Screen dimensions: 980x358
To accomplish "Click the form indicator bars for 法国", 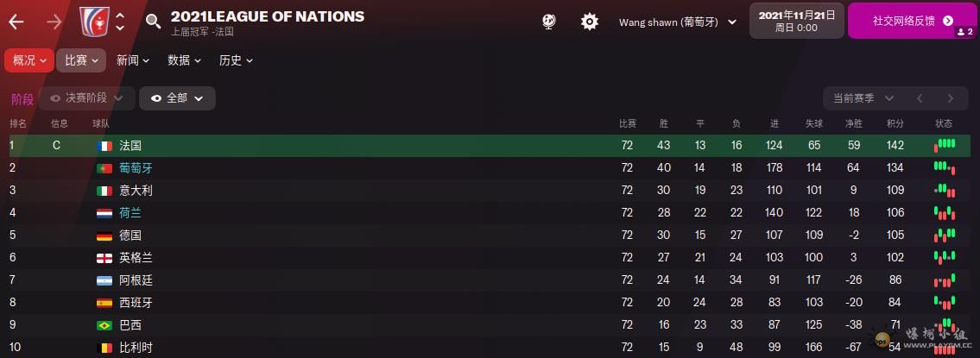I will pyautogui.click(x=944, y=146).
